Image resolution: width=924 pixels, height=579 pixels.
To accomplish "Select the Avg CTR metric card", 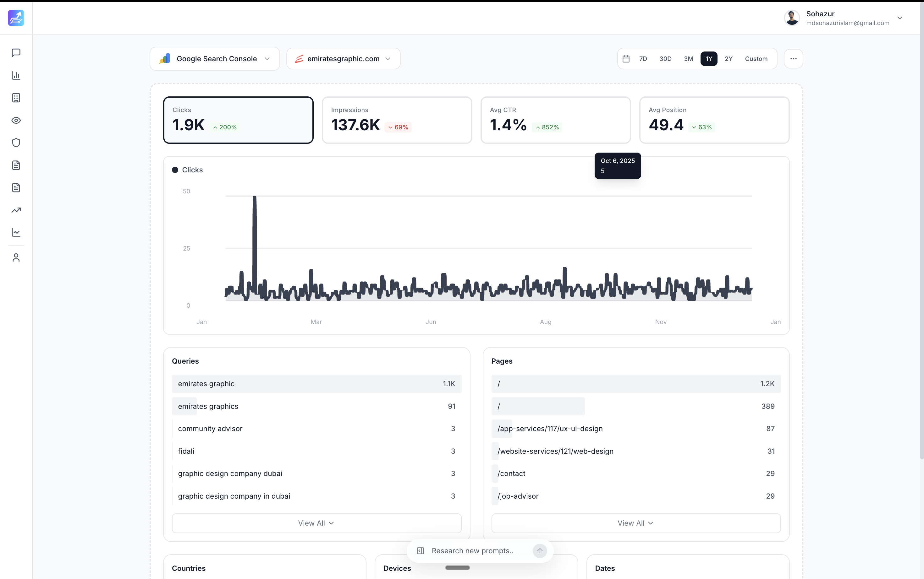I will pos(555,120).
